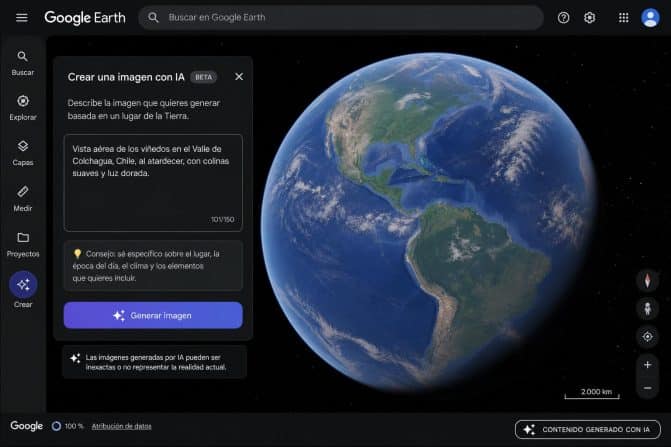Click the my location target icon
The height and width of the screenshot is (447, 671).
pyautogui.click(x=647, y=337)
